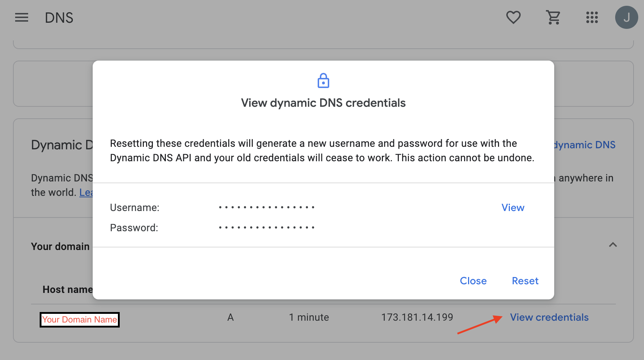This screenshot has width=644, height=360.
Task: Click the 1 minute TTL value
Action: coord(309,317)
